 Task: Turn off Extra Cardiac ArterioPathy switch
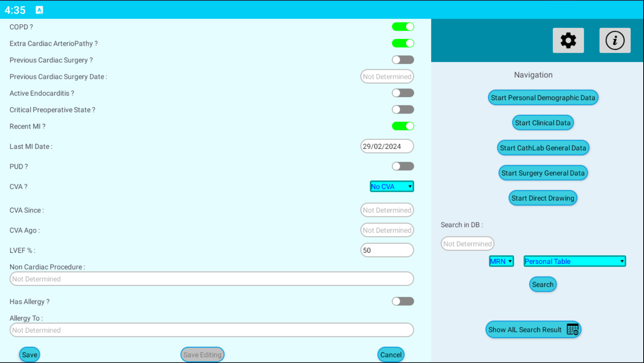[403, 43]
